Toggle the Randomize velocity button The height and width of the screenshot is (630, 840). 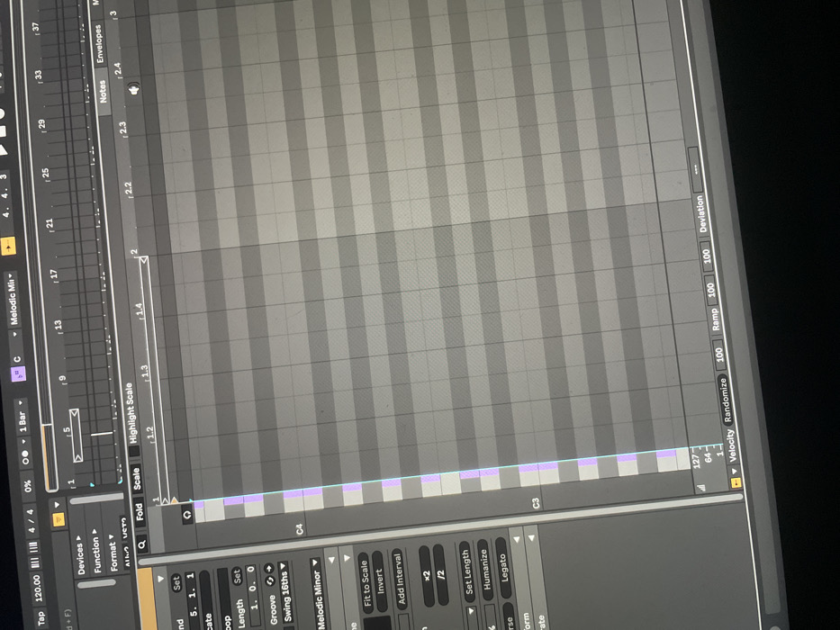pos(725,400)
